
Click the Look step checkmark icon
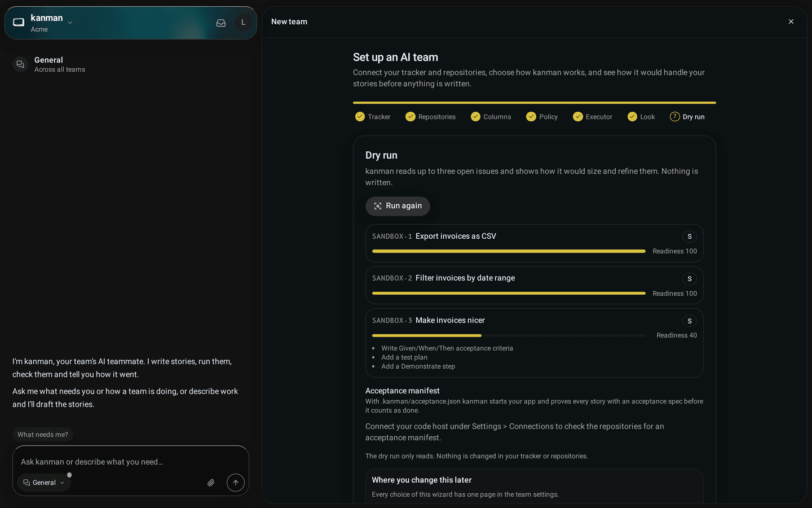pyautogui.click(x=632, y=117)
